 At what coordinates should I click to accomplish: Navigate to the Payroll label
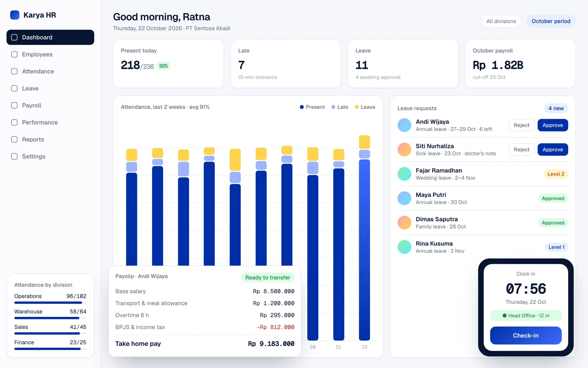(32, 105)
